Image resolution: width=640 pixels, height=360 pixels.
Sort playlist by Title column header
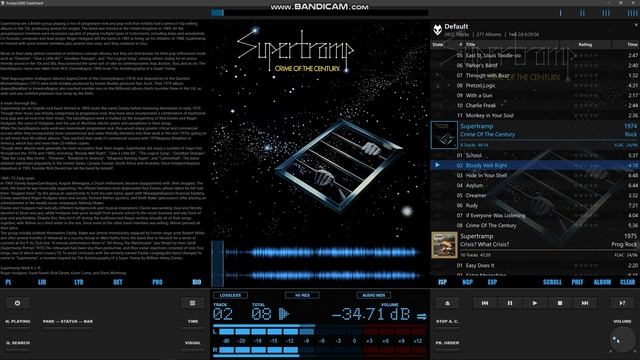coord(471,44)
